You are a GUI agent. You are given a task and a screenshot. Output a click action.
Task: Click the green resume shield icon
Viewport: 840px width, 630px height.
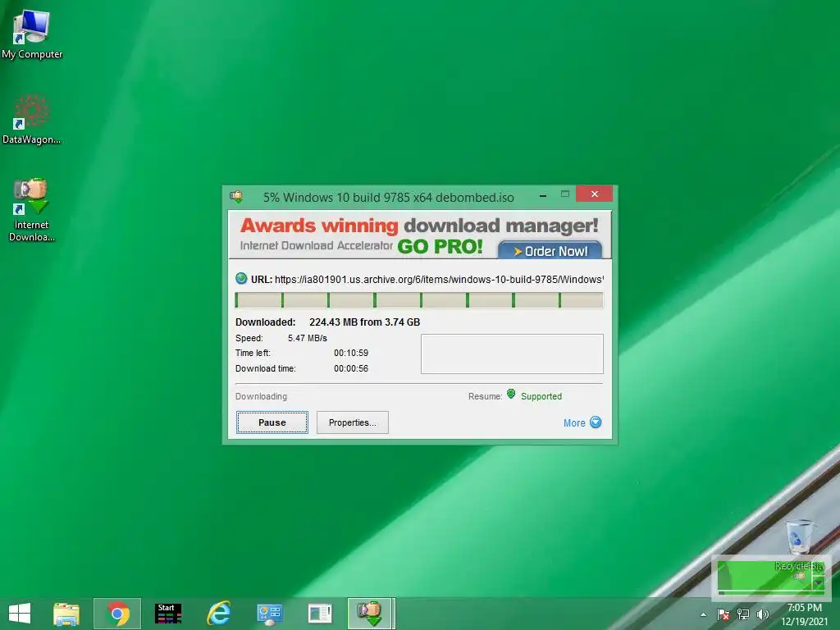[511, 395]
